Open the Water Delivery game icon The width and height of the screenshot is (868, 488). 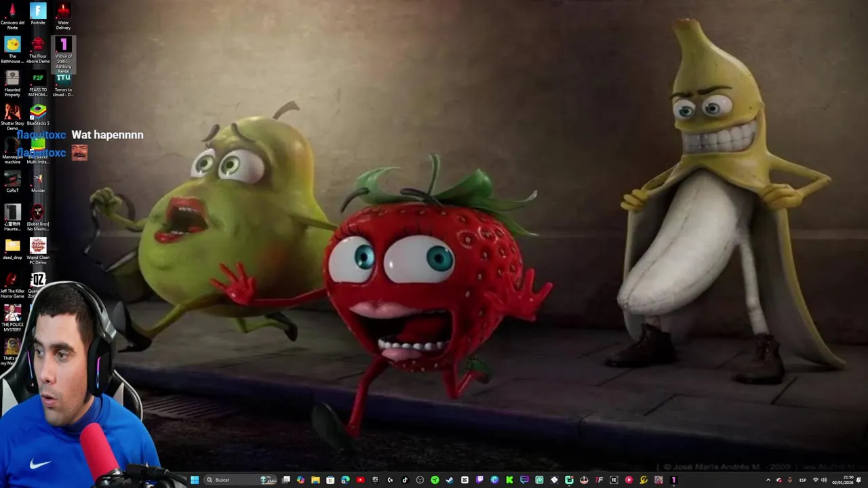[63, 16]
